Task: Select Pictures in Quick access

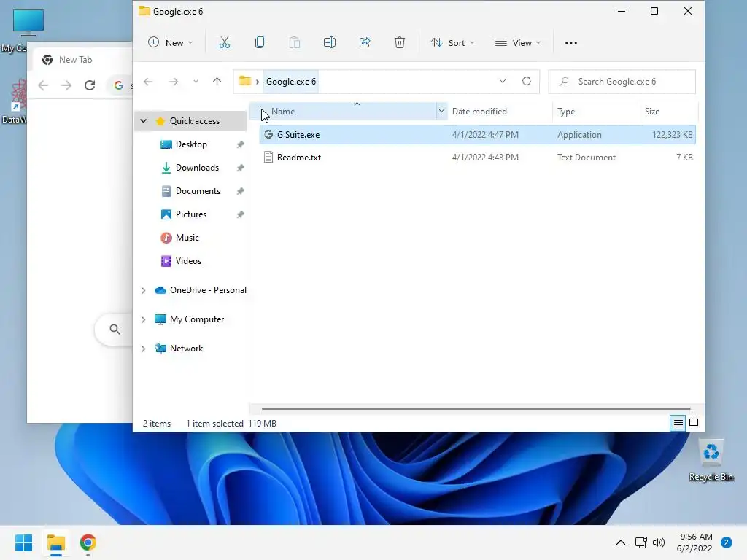Action: (x=191, y=214)
